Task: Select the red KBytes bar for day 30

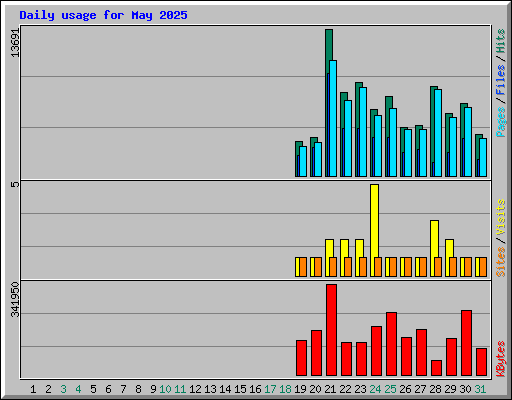Action: tap(466, 343)
